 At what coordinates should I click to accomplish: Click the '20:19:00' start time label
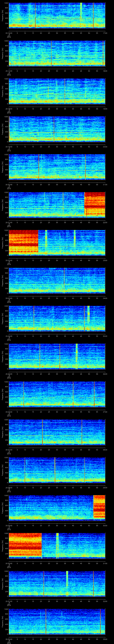[x=9, y=147]
